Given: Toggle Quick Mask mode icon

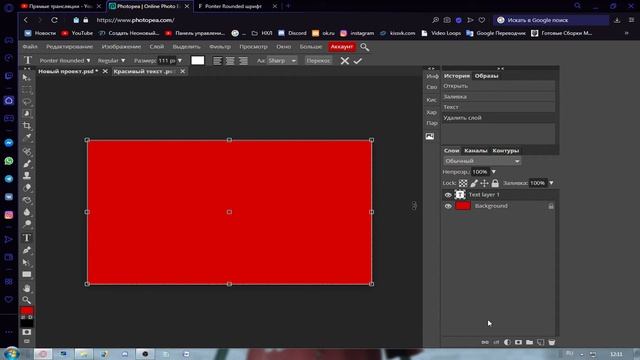Looking at the screenshot, I should [27, 332].
